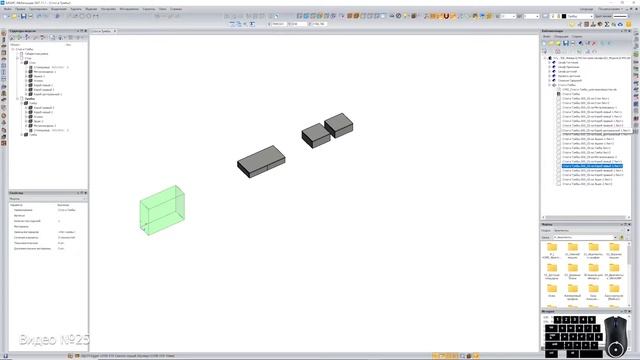
Task: Tick the last visible checkbox in the right tree
Action: pos(558,184)
